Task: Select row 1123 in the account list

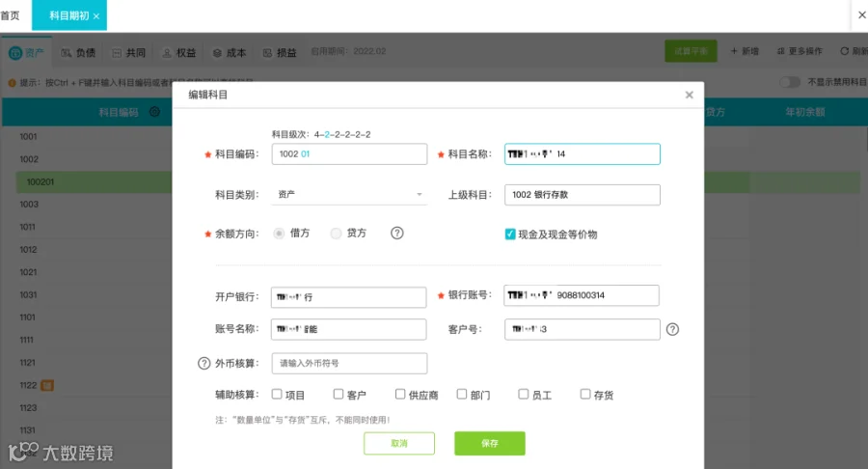Action: [x=28, y=408]
